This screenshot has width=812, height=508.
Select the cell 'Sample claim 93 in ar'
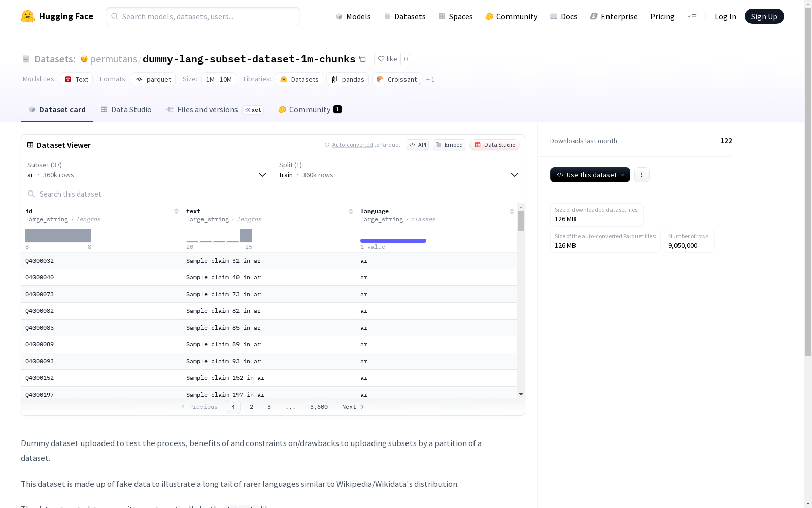[269, 361]
